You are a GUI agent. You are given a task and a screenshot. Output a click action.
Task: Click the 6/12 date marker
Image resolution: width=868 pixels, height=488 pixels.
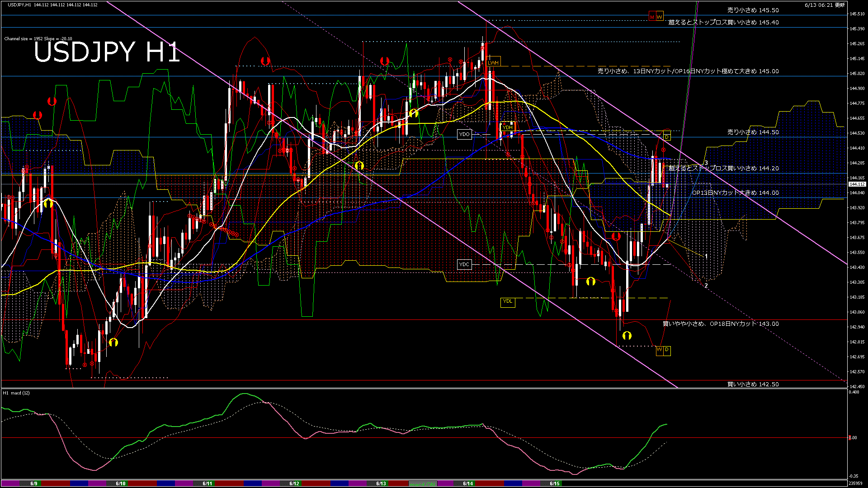294,483
